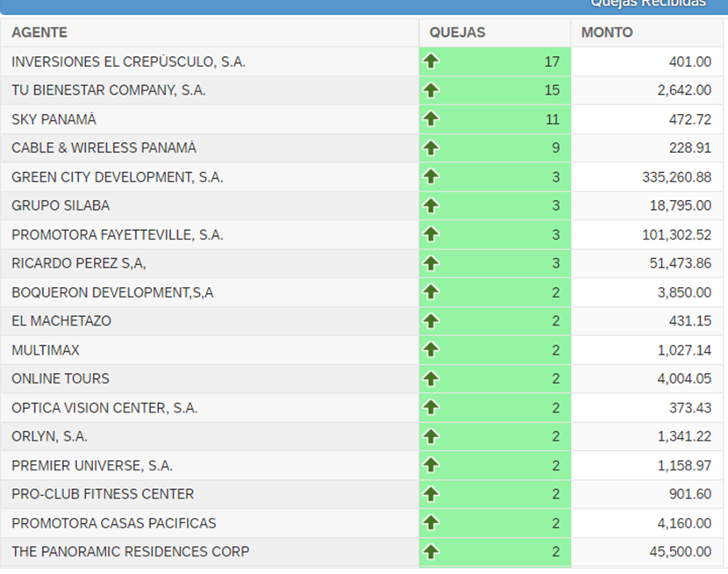
Task: Select agent PREMIER UNIVERSE, S.A.
Action: [92, 465]
